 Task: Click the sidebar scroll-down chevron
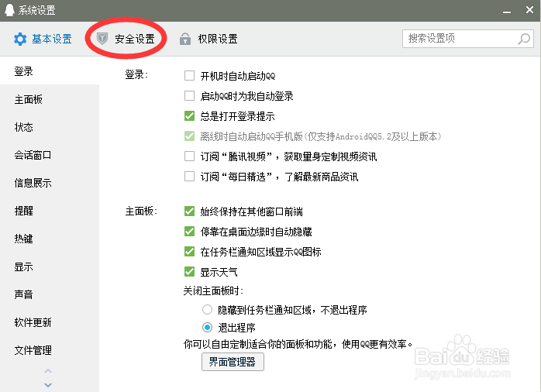[48, 385]
